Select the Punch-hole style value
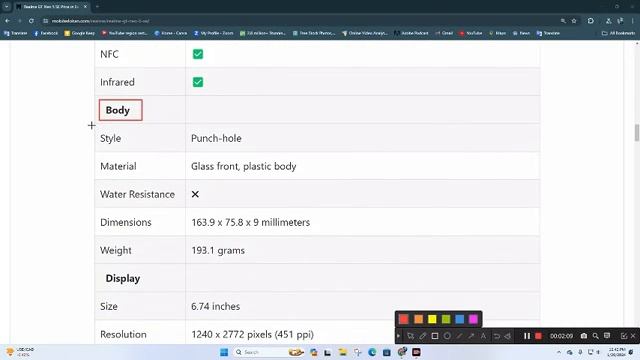The height and width of the screenshot is (360, 640). point(216,138)
